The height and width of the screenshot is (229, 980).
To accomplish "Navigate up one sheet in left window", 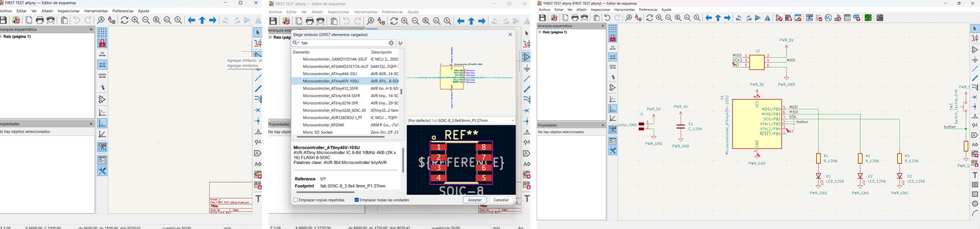I will coord(202,20).
